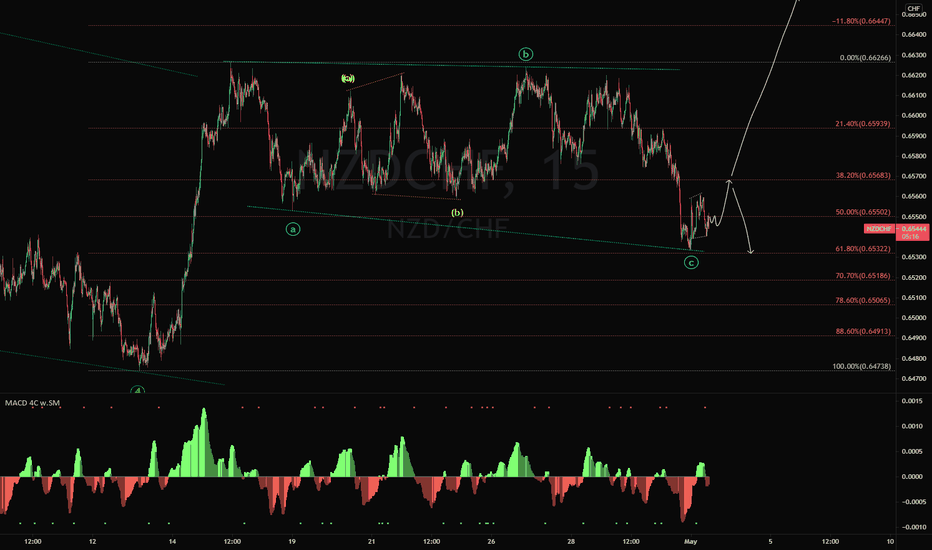The width and height of the screenshot is (932, 550).
Task: Click 0.65800 on the price scale
Action: pyautogui.click(x=914, y=156)
